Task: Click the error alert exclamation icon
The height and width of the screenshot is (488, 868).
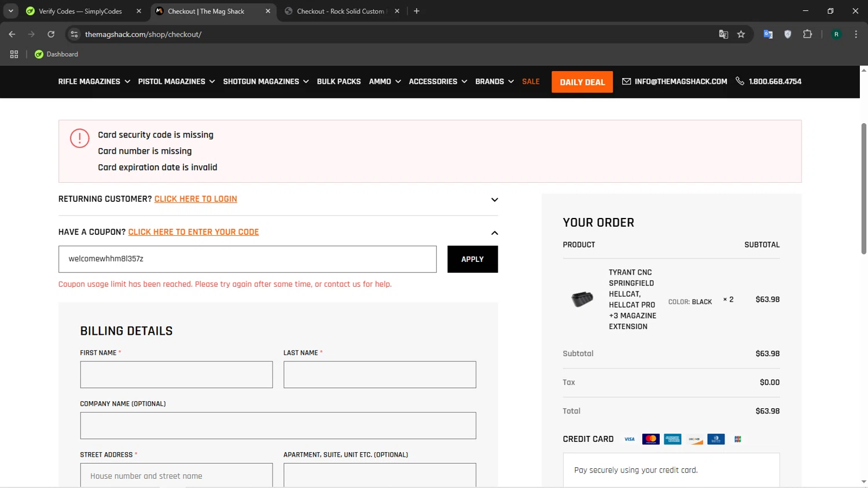Action: click(80, 138)
